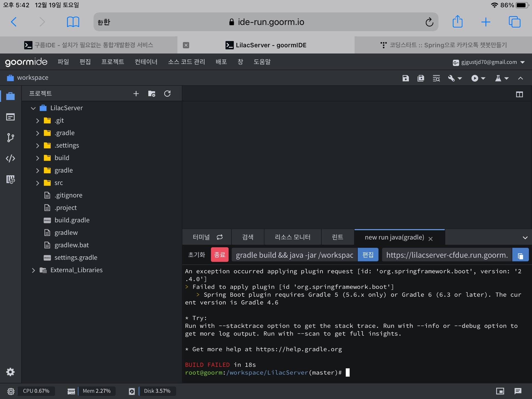
Task: Click the save file icon in toolbar
Action: click(405, 78)
